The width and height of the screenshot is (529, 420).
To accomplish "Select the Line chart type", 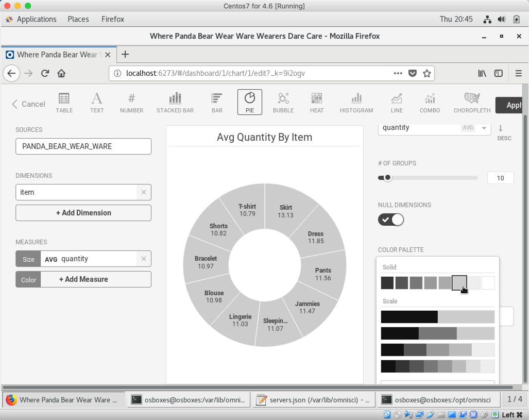I will [397, 103].
